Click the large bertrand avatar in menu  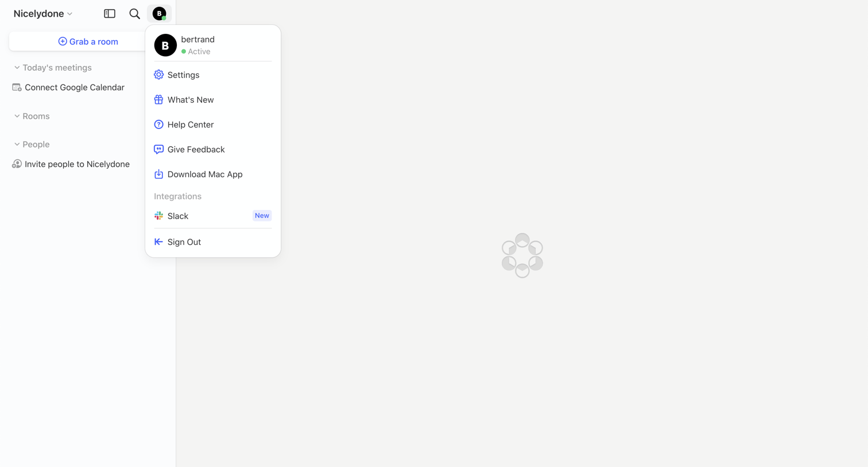point(165,45)
